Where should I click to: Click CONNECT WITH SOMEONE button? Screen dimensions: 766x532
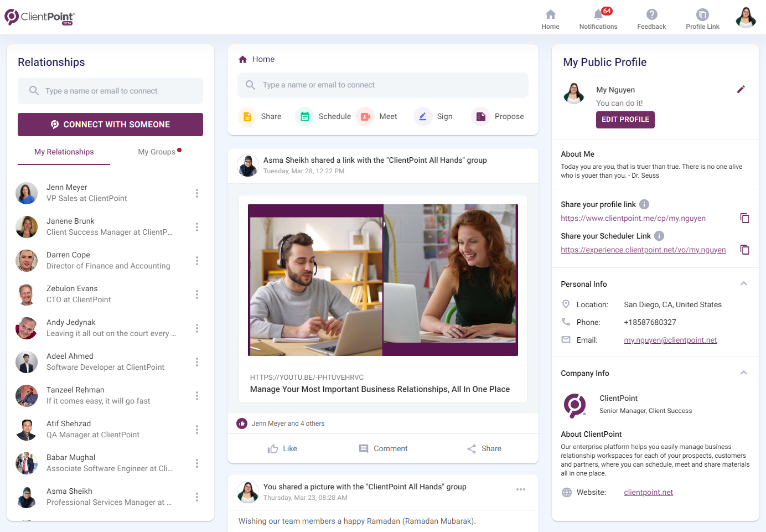pos(110,125)
